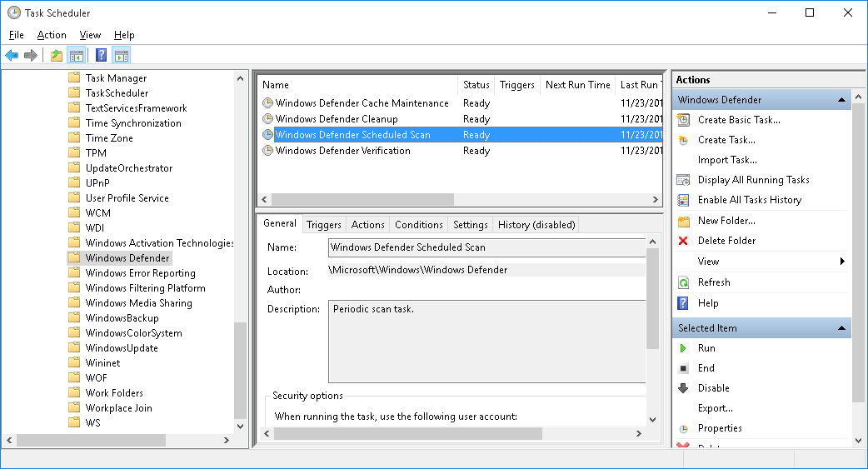Click the green Run play icon
The height and width of the screenshot is (469, 868).
pos(683,348)
